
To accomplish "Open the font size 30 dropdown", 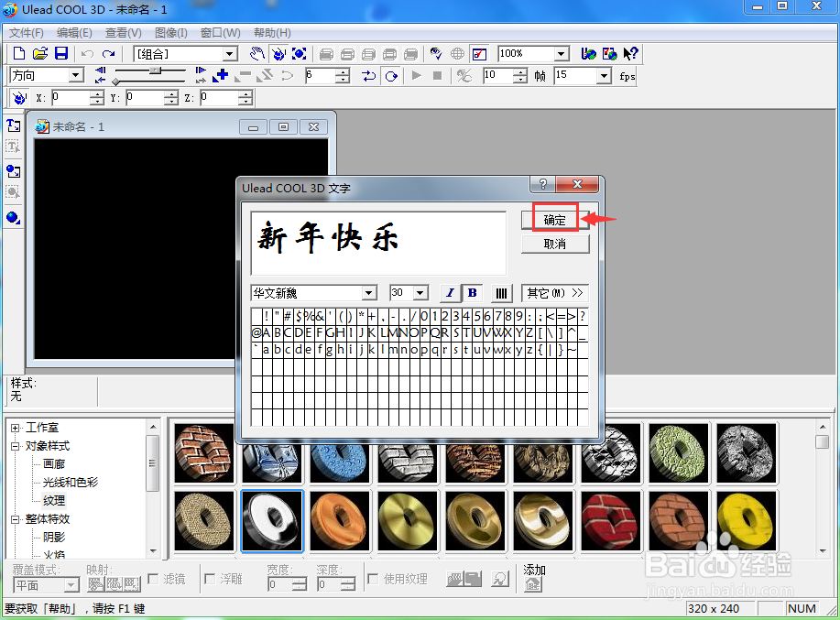I will tap(420, 293).
